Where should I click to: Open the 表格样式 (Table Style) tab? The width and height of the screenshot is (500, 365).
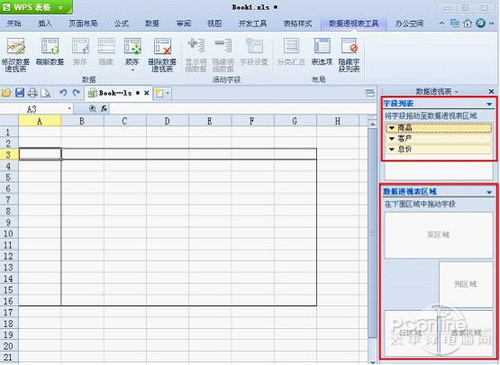(298, 23)
